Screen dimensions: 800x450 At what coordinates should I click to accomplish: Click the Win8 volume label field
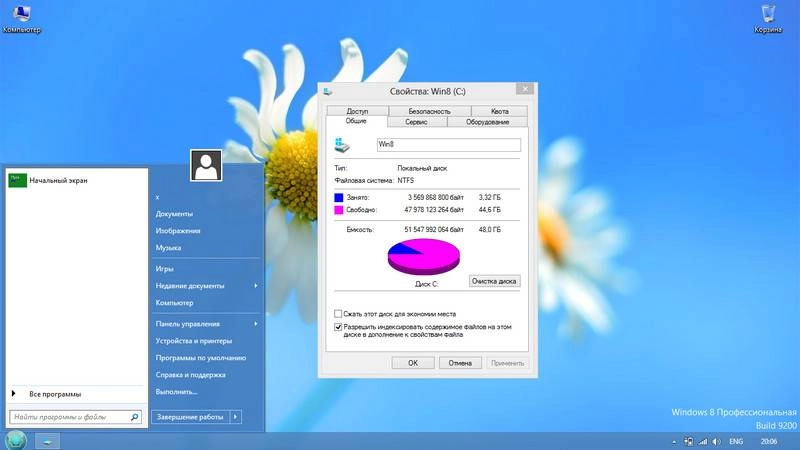(x=448, y=144)
